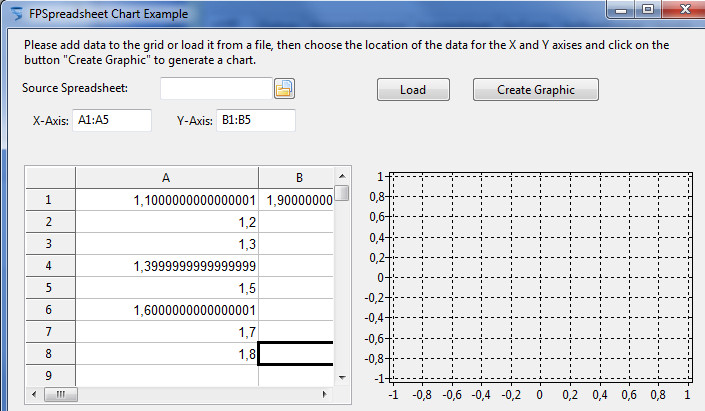705x411 pixels.
Task: Select cell containing 1,5 in column A
Action: coord(167,288)
